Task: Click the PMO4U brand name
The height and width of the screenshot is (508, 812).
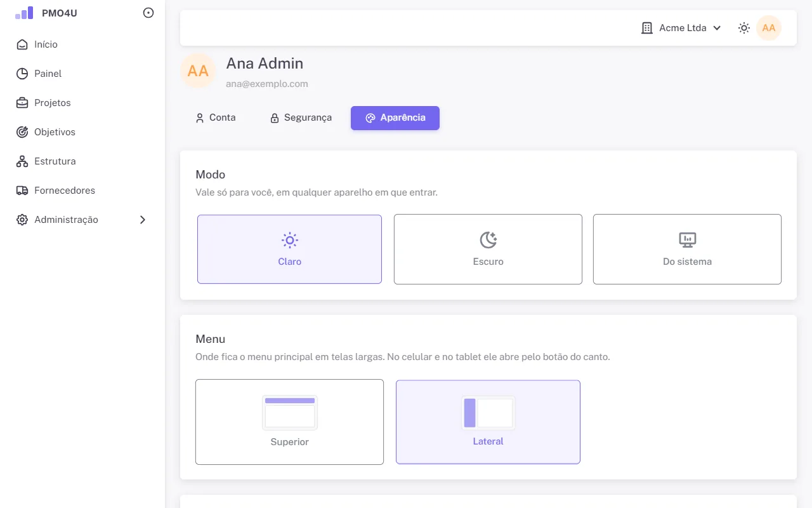Action: tap(60, 13)
